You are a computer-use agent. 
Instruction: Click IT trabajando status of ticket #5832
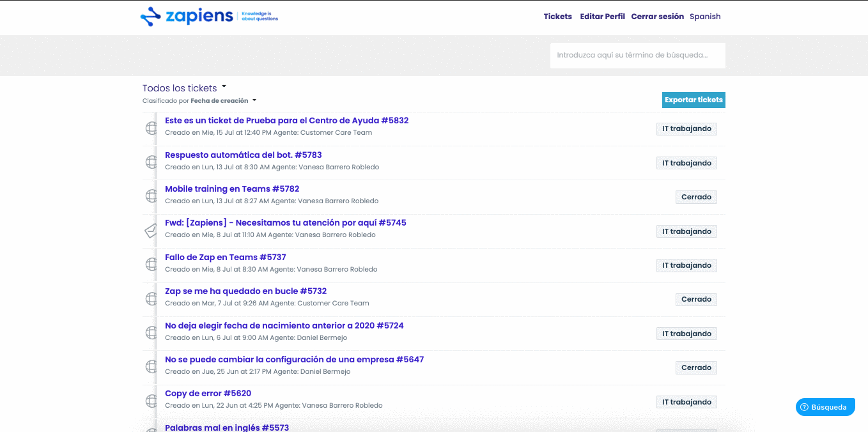tap(686, 129)
